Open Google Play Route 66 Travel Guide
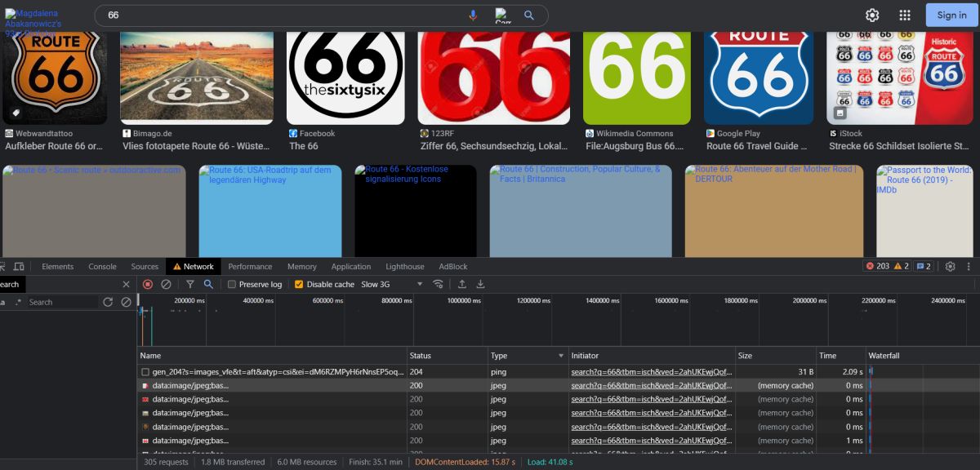The width and height of the screenshot is (980, 470). click(x=757, y=146)
